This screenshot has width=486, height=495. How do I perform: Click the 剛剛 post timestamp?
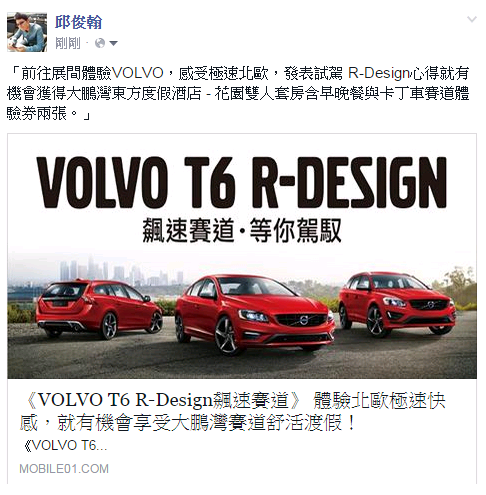68,43
